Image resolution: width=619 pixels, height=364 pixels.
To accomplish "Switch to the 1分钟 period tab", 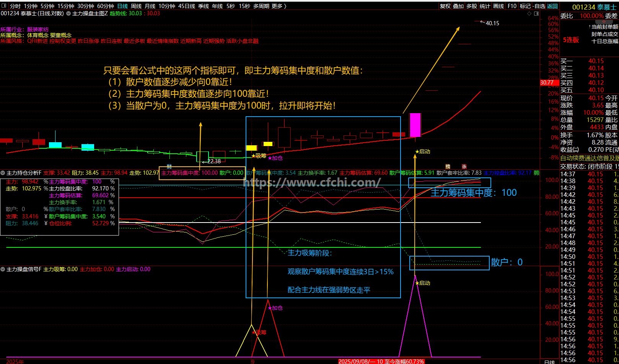I will pos(31,6).
